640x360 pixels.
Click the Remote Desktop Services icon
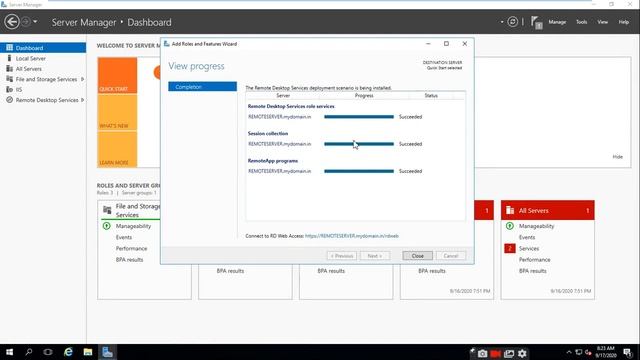point(9,100)
